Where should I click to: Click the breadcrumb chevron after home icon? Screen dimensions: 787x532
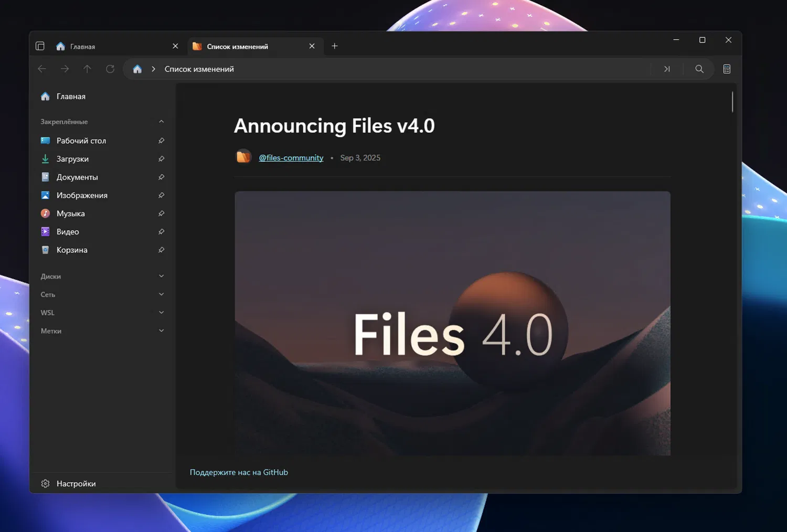153,69
